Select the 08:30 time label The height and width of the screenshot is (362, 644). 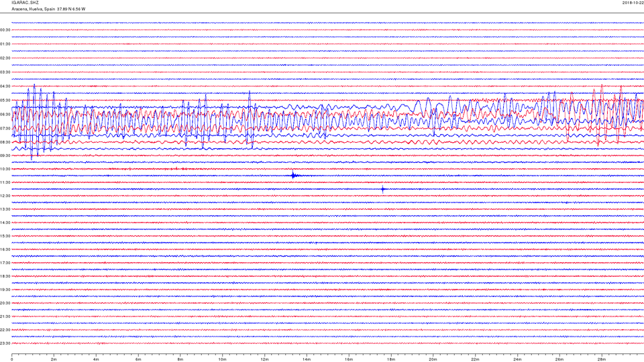pyautogui.click(x=5, y=142)
